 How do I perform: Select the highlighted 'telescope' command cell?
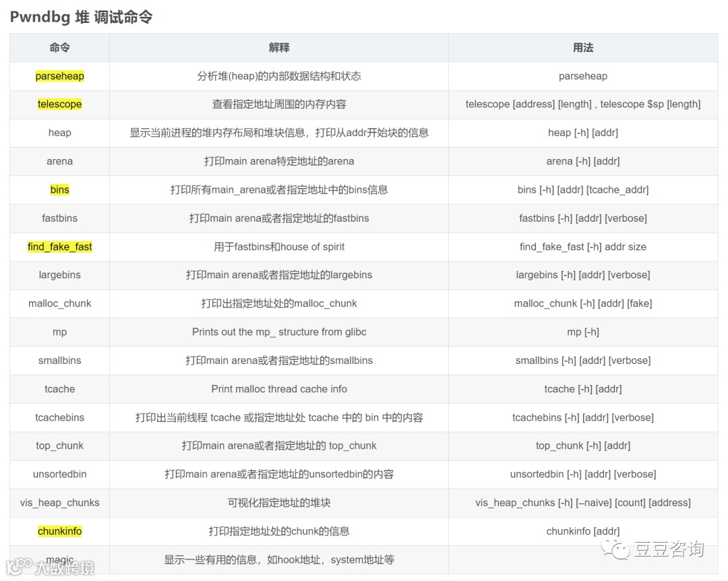pyautogui.click(x=59, y=104)
